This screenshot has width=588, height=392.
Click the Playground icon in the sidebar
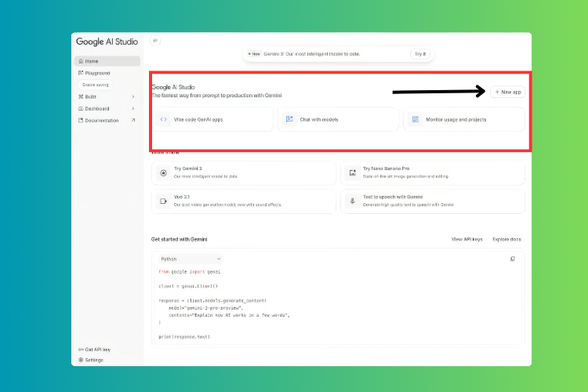tap(81, 73)
